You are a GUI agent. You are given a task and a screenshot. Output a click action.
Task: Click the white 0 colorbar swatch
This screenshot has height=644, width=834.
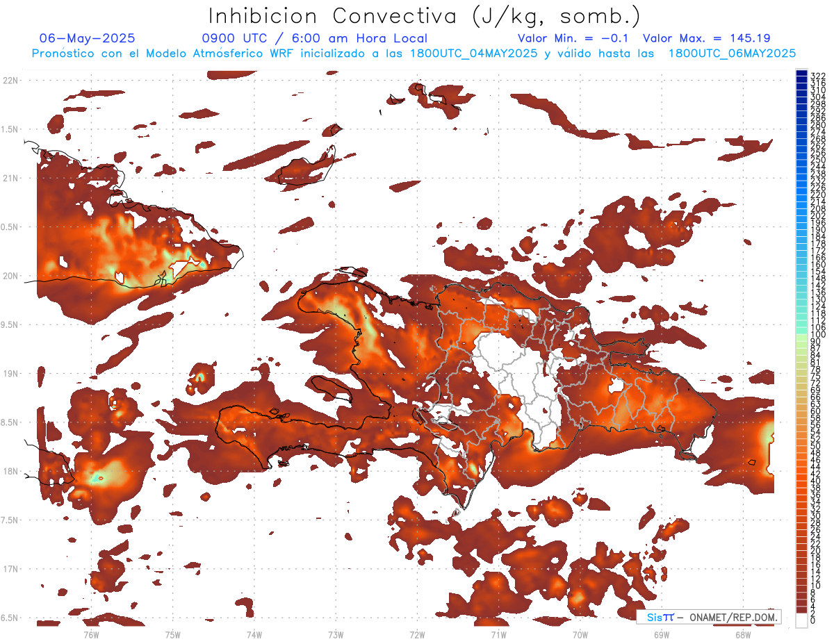click(801, 620)
